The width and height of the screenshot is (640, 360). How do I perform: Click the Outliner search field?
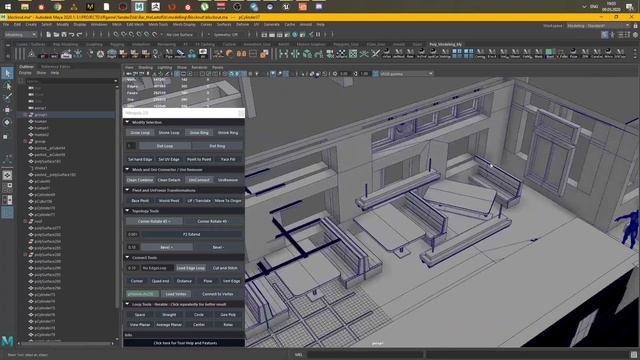70,81
